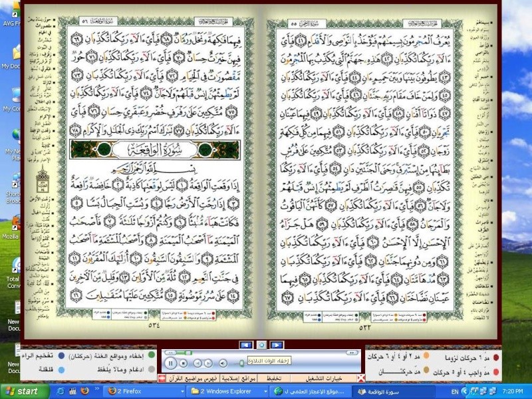Click verse marker 41 on right page
532x399 pixels.
pyautogui.click(x=301, y=41)
